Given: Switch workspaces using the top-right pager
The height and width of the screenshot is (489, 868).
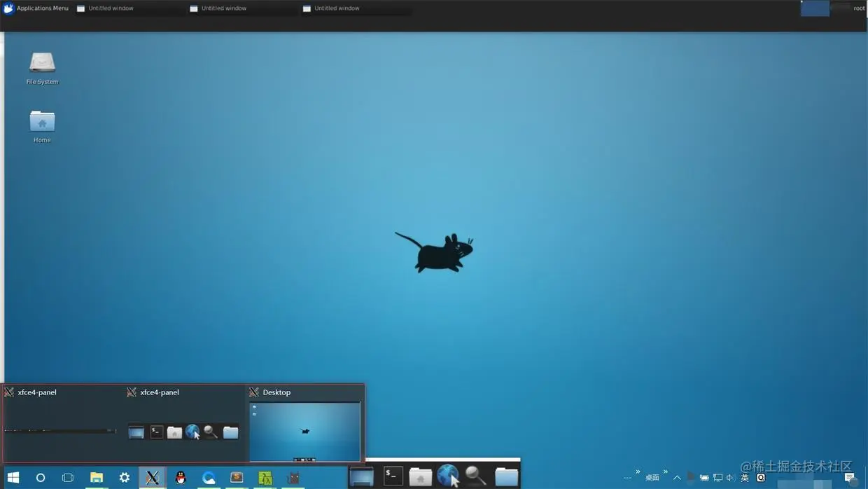Looking at the screenshot, I should click(x=815, y=8).
